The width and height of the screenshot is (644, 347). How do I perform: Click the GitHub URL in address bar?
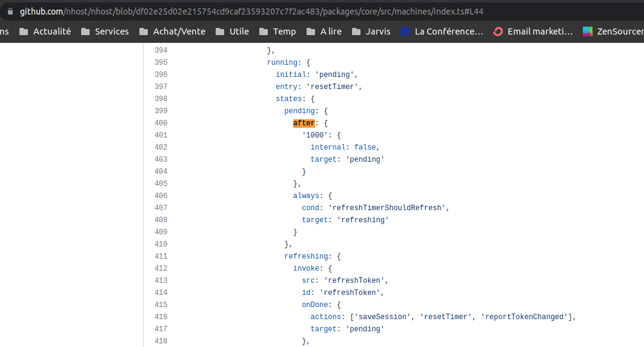tap(251, 12)
